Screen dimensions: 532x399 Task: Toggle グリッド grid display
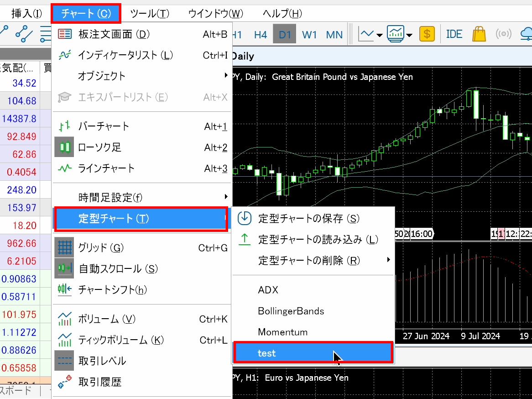(101, 248)
